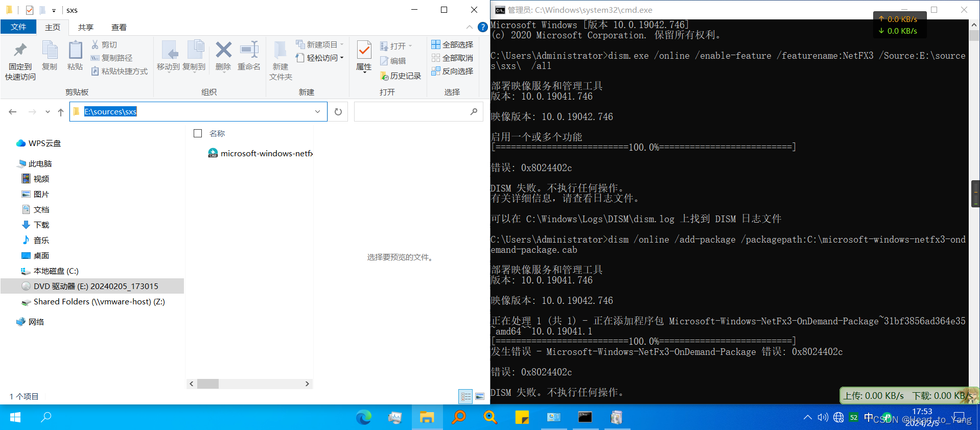Viewport: 980px width, 430px height.
Task: Select the microsoft-windows-netfx cab file
Action: [261, 153]
